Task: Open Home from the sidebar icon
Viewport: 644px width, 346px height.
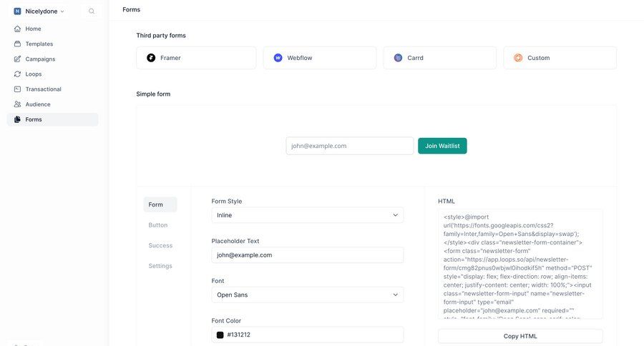Action: click(x=18, y=29)
